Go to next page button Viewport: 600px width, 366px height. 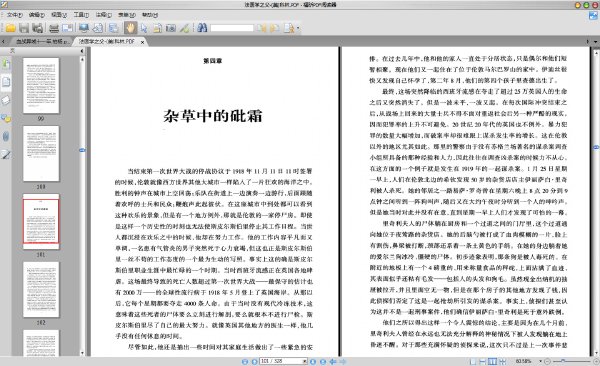pos(313,361)
